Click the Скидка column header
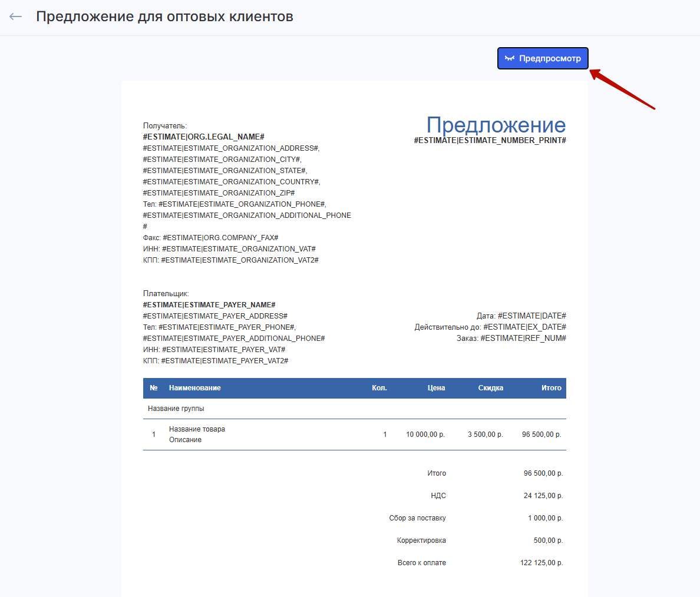This screenshot has height=597, width=700. (490, 388)
